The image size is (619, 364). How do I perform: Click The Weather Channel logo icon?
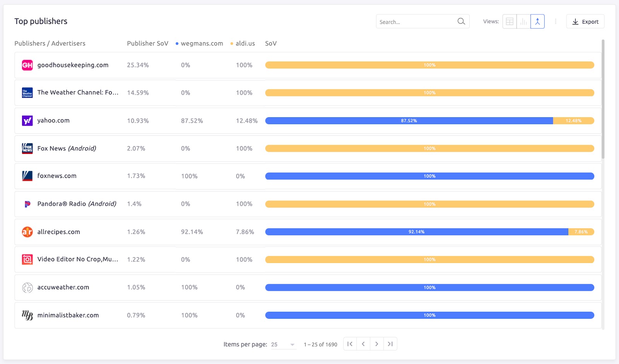[x=27, y=93]
